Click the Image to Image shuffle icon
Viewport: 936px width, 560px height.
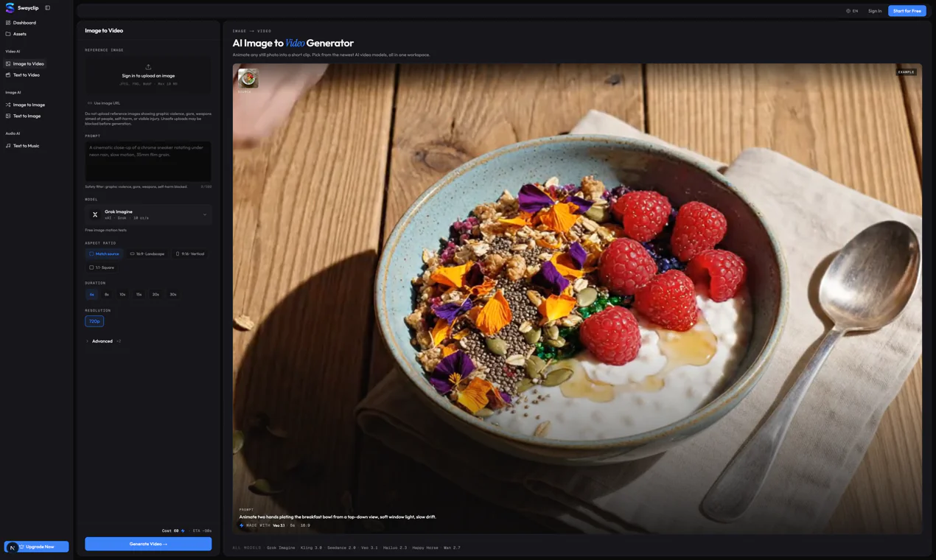(8, 105)
